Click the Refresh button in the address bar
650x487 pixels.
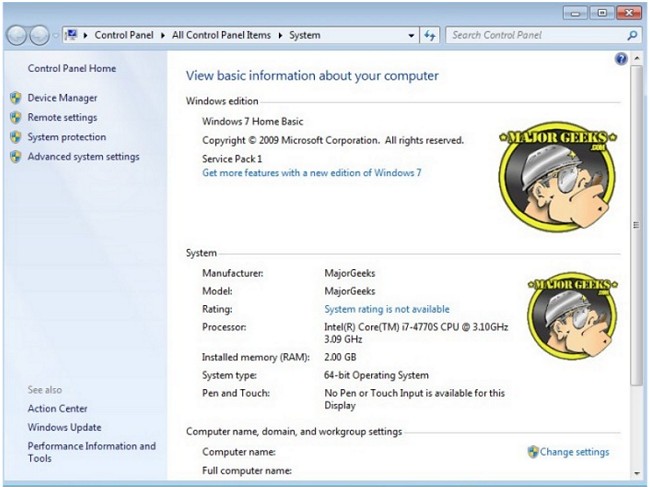(x=430, y=36)
